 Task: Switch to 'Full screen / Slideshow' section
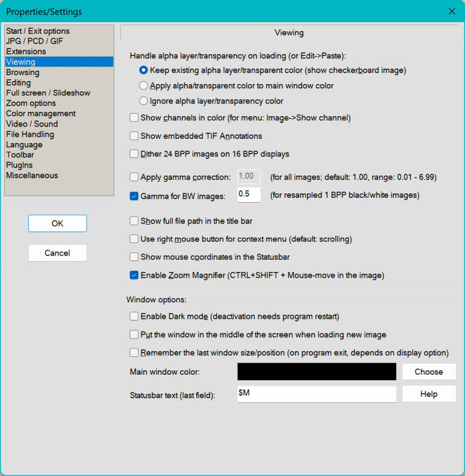coord(48,93)
